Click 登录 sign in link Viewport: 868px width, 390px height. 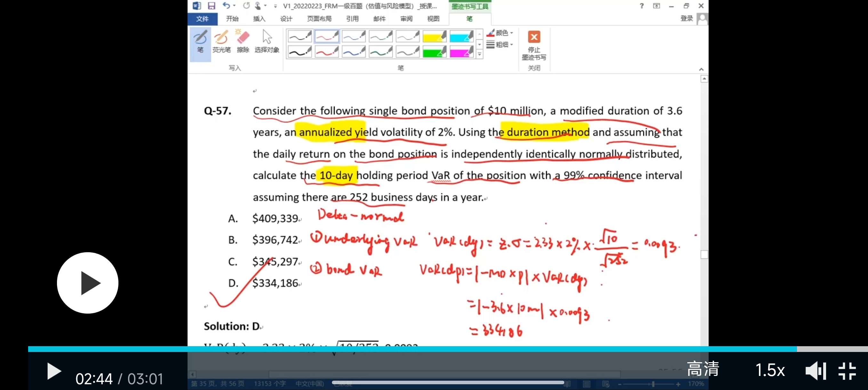687,19
